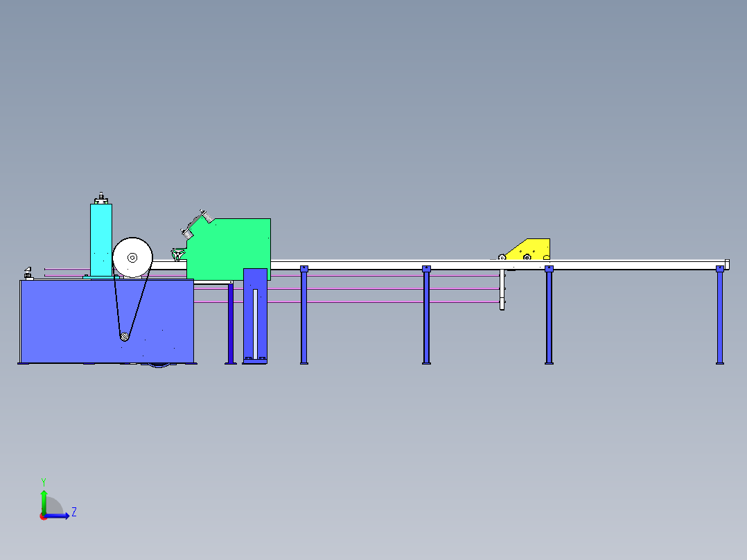This screenshot has height=560, width=747.
Task: Select the large white pulley wheel
Action: pos(132,257)
